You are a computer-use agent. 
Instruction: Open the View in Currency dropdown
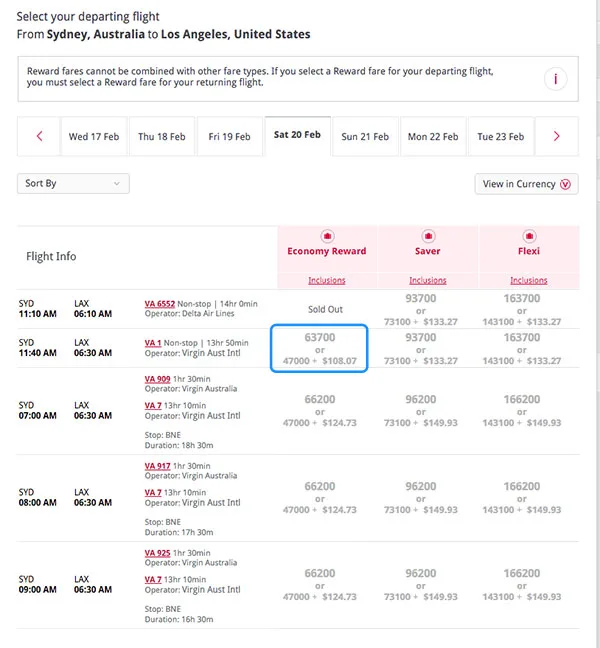tap(526, 184)
